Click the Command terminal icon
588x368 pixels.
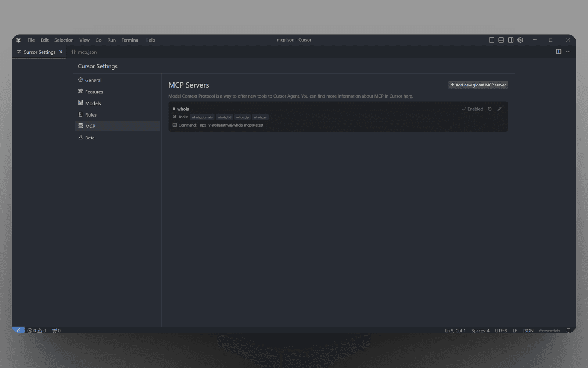pyautogui.click(x=175, y=125)
